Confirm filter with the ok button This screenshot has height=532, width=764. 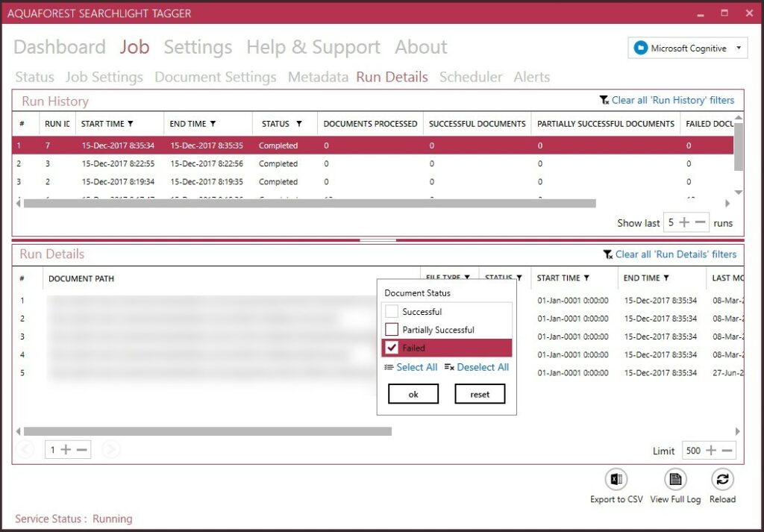point(413,393)
